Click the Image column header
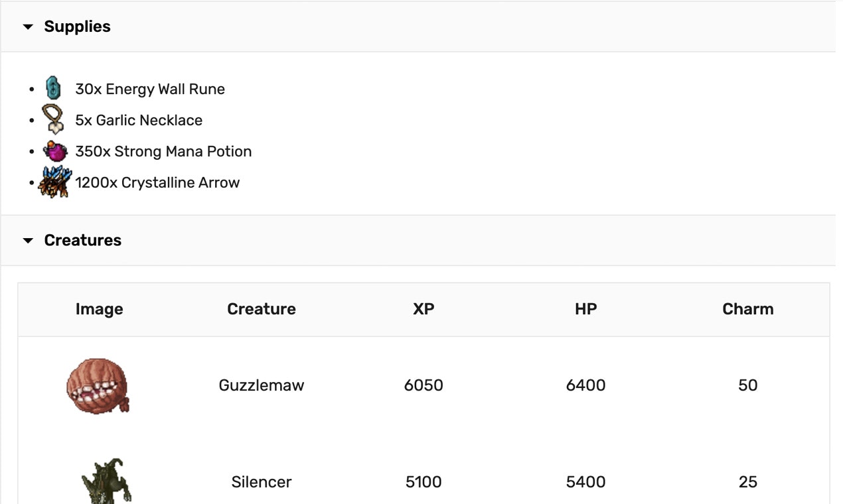 pos(99,309)
